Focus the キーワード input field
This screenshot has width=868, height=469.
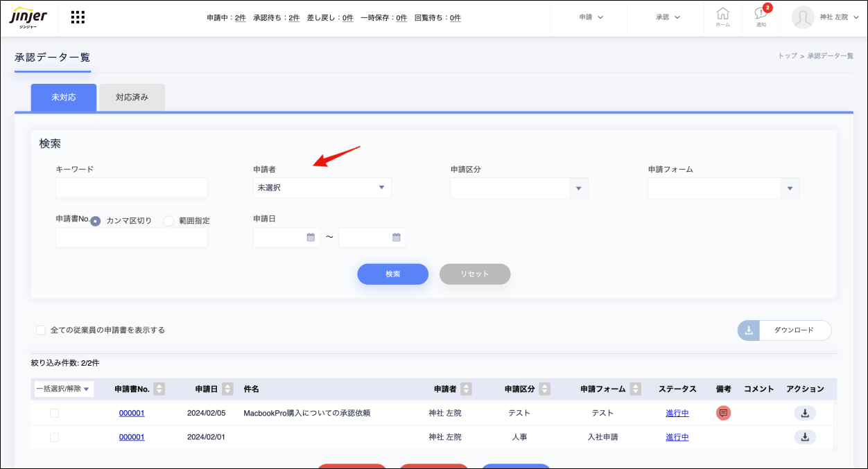coord(131,188)
